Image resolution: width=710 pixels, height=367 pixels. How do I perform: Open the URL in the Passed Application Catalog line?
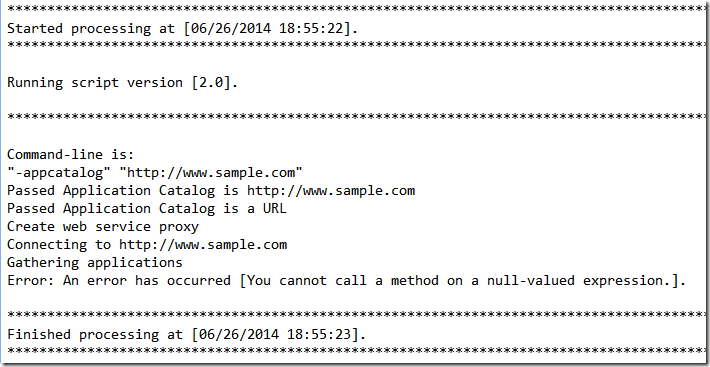coord(331,191)
